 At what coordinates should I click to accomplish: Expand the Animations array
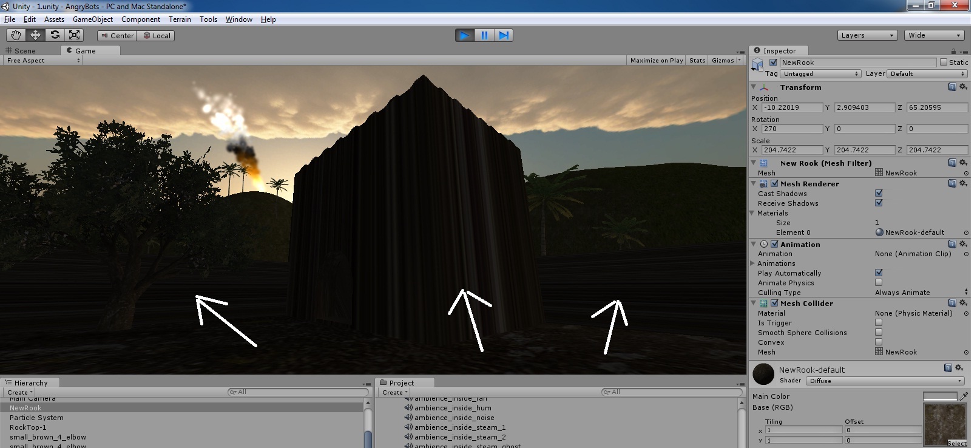click(x=752, y=263)
